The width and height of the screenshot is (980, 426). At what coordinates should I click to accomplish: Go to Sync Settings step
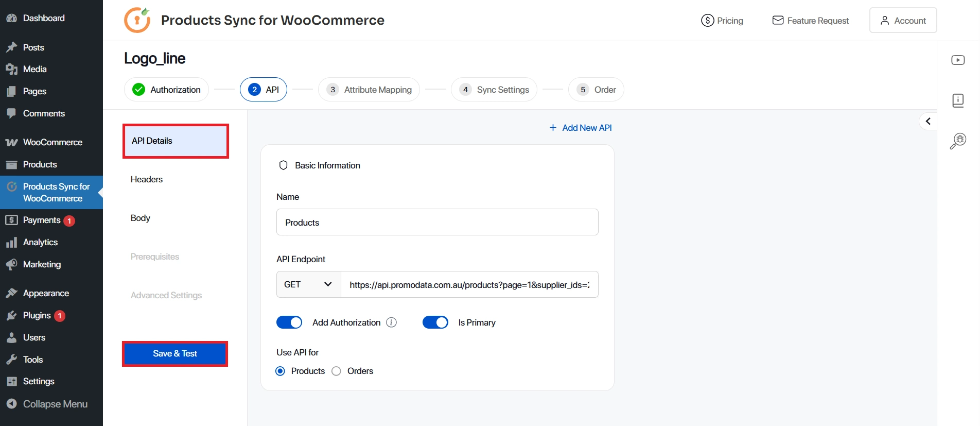[x=494, y=90]
